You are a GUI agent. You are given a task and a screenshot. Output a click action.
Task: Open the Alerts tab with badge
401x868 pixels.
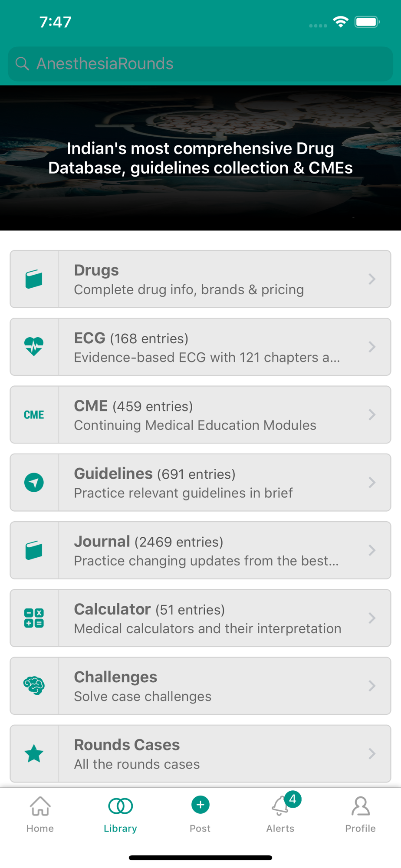coord(280,814)
